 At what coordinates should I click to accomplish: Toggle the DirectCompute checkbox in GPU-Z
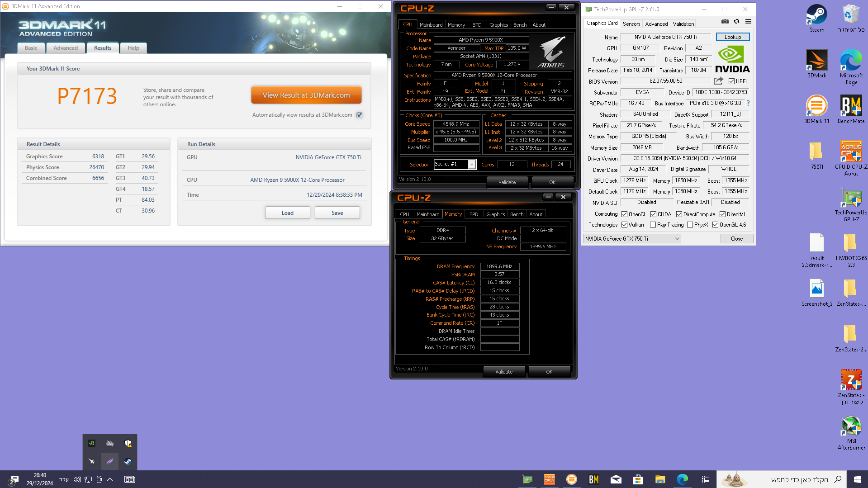[x=679, y=214]
